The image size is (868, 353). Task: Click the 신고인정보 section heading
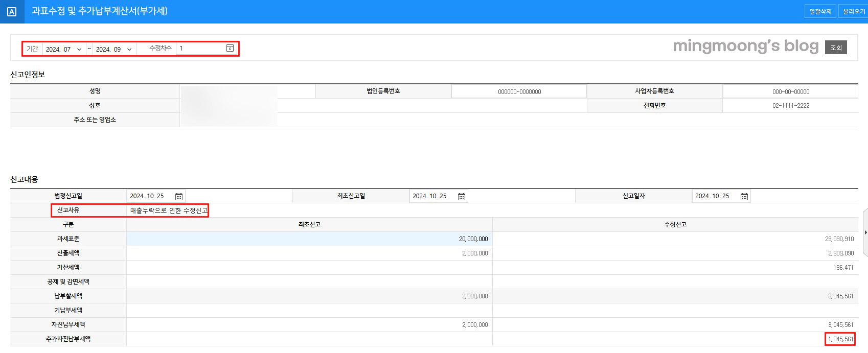[x=28, y=75]
